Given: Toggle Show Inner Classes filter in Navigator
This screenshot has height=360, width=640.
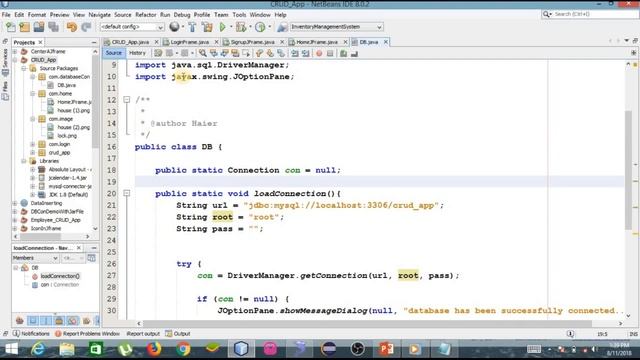Looking at the screenshot, I should click(73, 320).
